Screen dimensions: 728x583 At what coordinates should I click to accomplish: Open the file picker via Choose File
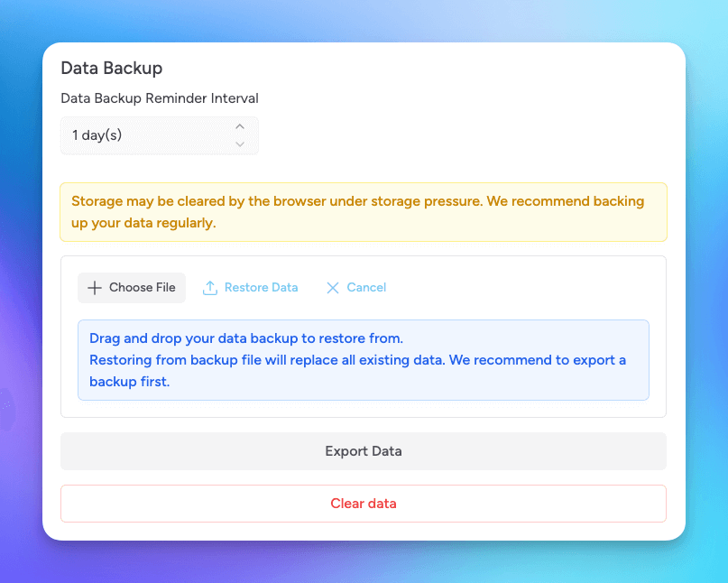point(132,287)
